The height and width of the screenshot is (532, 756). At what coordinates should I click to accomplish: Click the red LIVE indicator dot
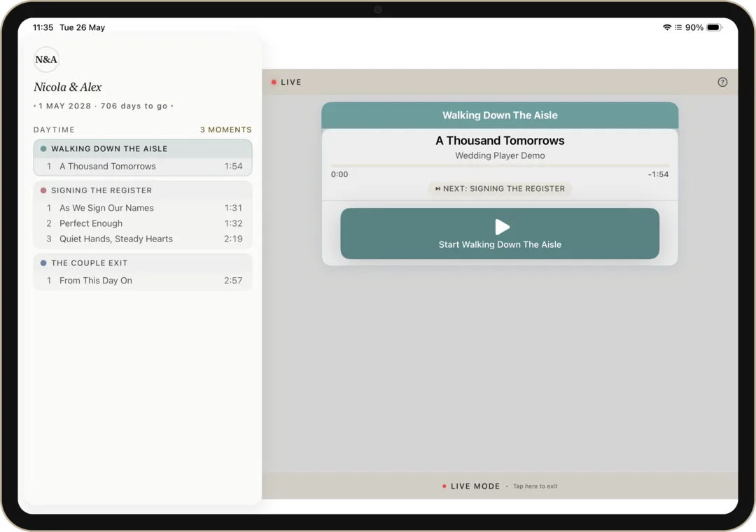274,82
